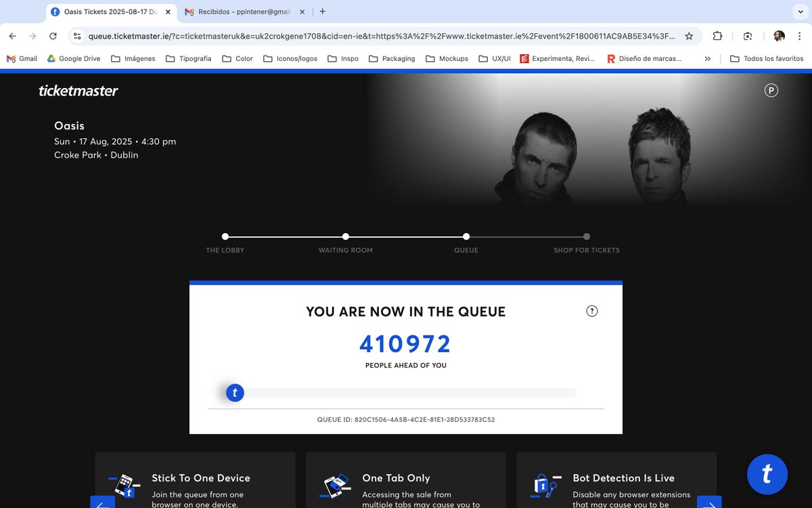Click YOU ARE NOW IN THE QUEUE heading
The width and height of the screenshot is (812, 508).
pos(406,312)
